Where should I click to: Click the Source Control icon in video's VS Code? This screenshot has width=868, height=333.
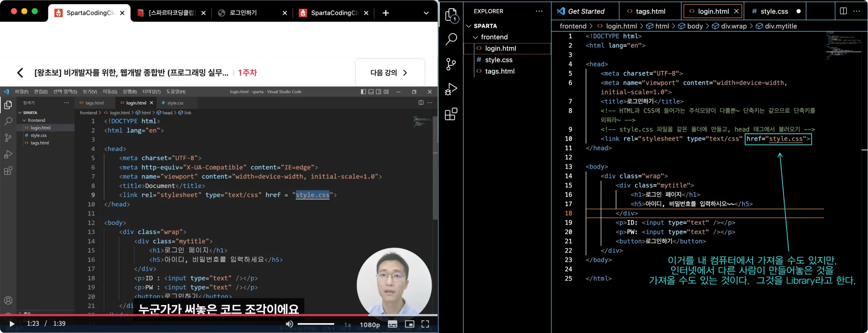point(8,138)
